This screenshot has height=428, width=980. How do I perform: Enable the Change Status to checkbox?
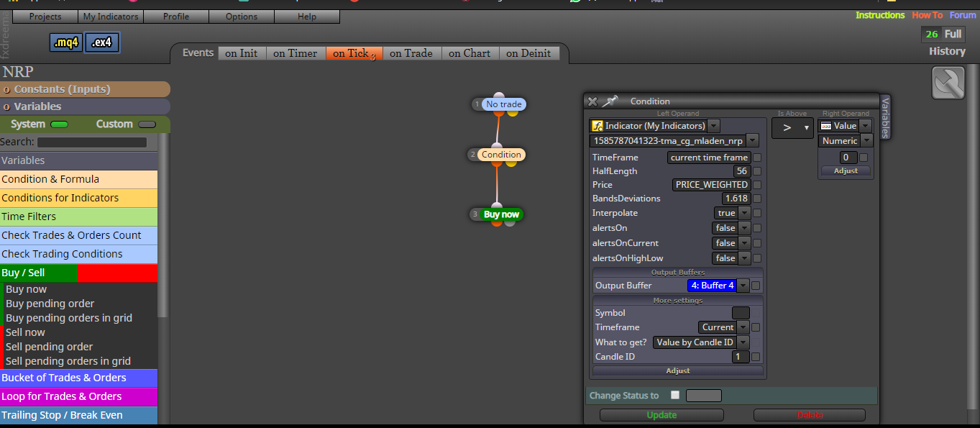click(674, 395)
